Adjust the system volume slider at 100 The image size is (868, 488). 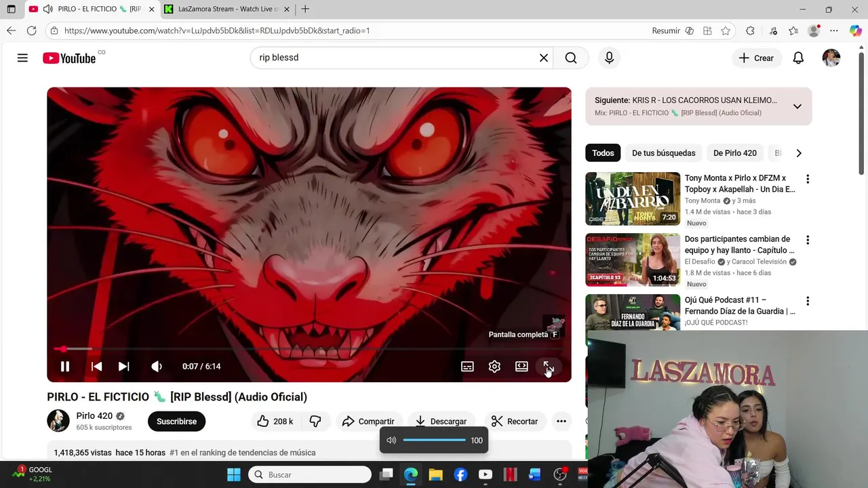point(434,440)
